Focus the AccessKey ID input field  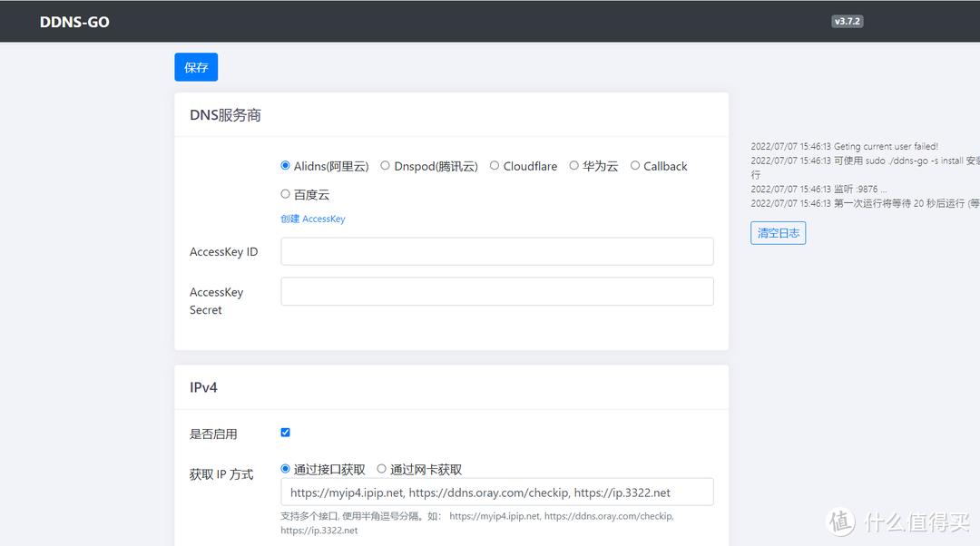pyautogui.click(x=496, y=251)
